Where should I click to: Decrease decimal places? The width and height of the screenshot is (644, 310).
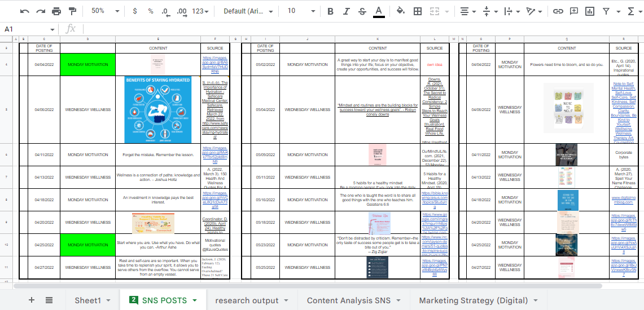[165, 11]
